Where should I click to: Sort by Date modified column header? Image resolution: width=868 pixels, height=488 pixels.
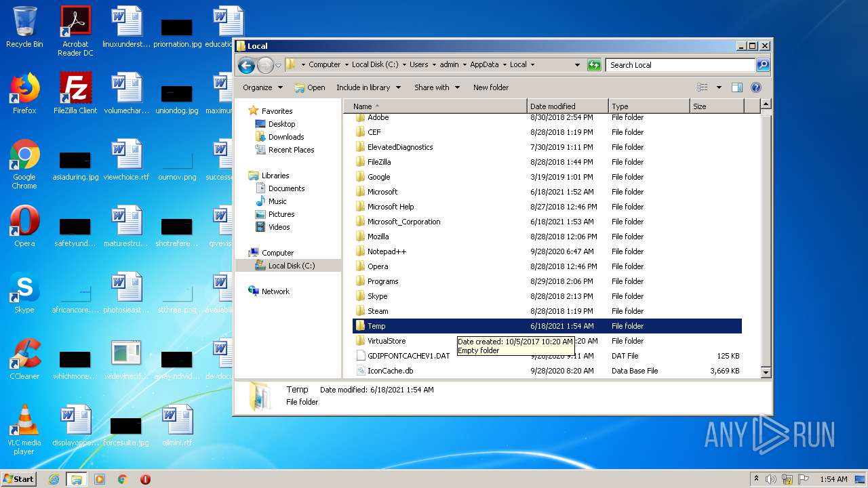point(568,106)
